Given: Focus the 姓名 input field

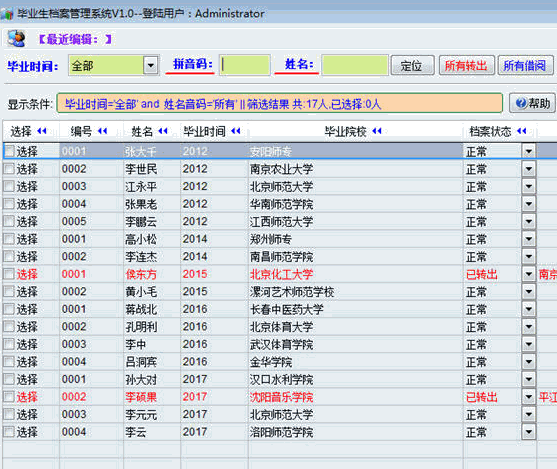Looking at the screenshot, I should click(355, 65).
